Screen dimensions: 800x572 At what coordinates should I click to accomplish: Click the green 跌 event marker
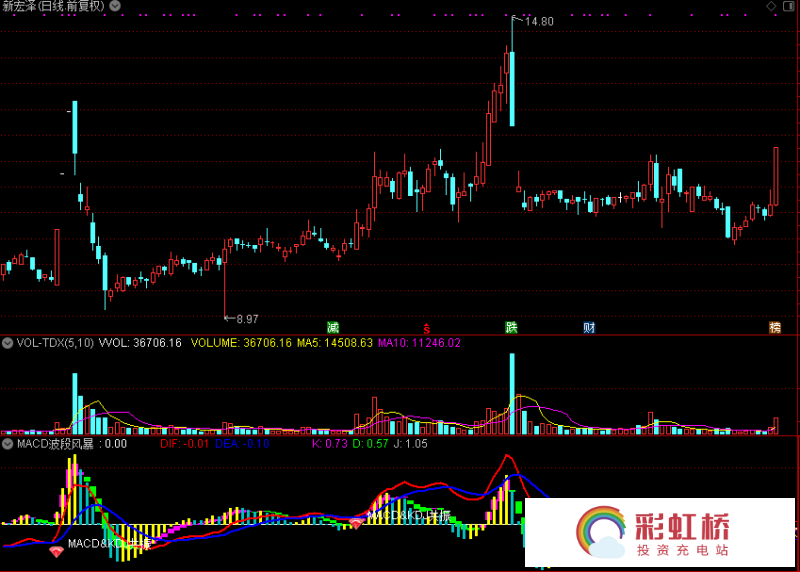tap(511, 328)
